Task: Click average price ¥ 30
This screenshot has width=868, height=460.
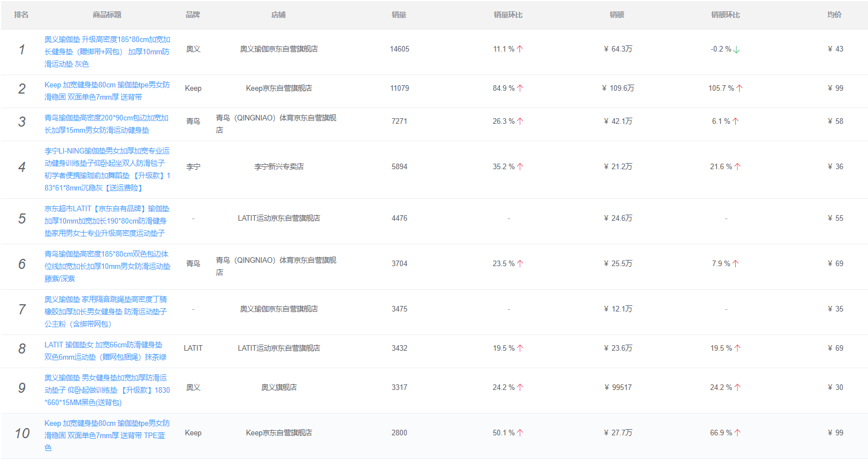Action: click(x=835, y=388)
